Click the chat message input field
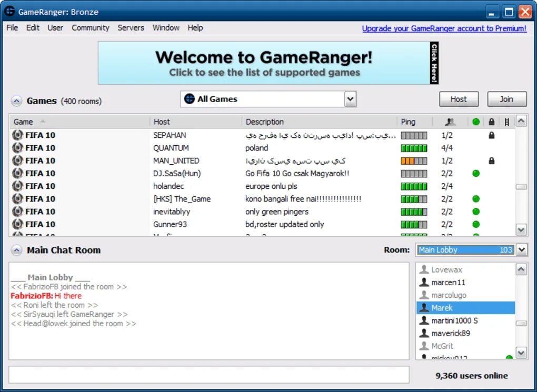537x392 pixels. pyautogui.click(x=209, y=375)
